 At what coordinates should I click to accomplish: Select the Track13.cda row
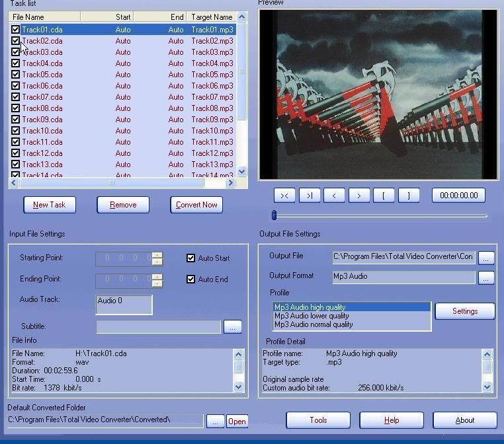point(124,165)
